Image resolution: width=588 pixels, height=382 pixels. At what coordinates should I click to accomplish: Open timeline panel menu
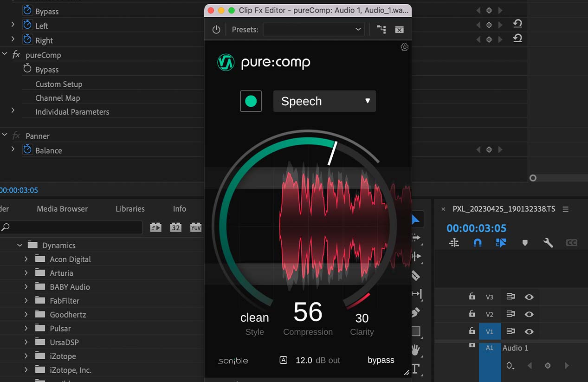565,209
